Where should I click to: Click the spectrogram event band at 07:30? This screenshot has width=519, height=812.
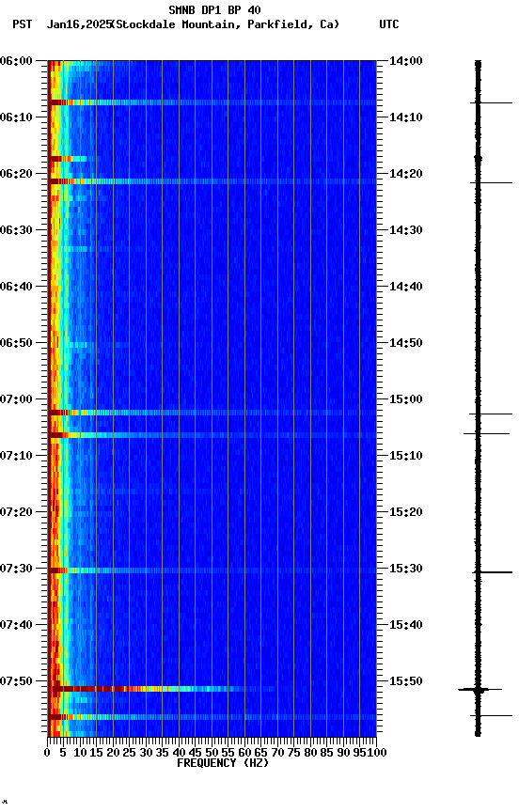click(x=212, y=570)
